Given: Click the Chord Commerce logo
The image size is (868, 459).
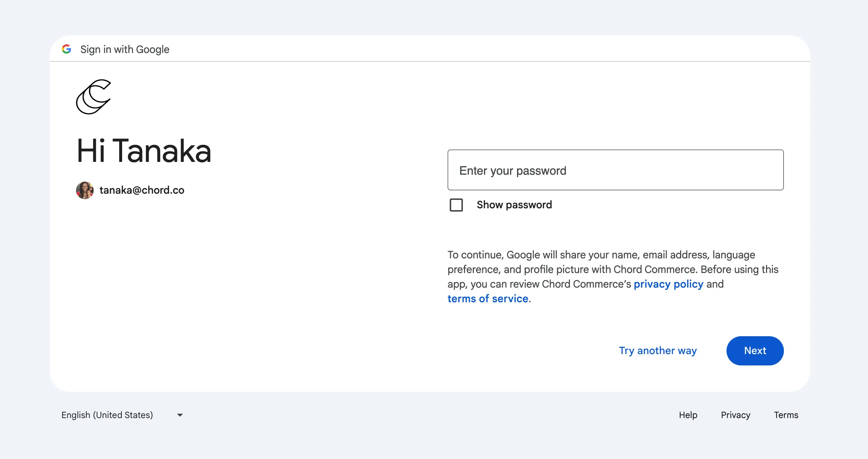Looking at the screenshot, I should click(94, 97).
